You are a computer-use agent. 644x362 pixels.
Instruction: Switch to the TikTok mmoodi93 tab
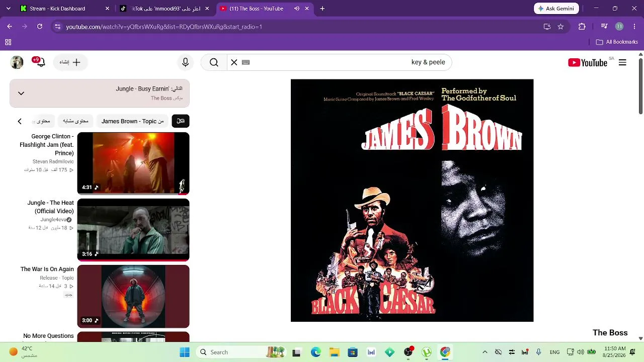166,9
